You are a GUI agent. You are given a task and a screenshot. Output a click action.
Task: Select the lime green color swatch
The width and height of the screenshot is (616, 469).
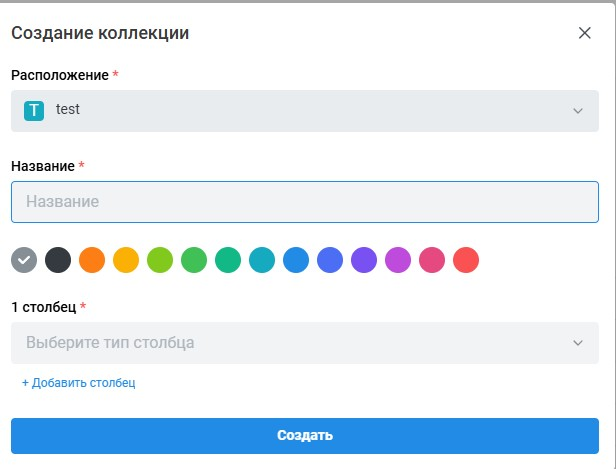pyautogui.click(x=160, y=260)
